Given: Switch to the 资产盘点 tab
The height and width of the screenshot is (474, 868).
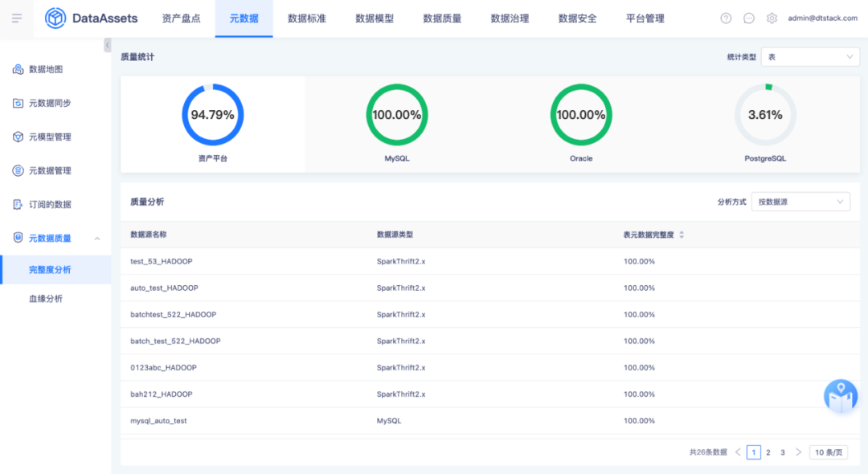Looking at the screenshot, I should click(x=181, y=18).
